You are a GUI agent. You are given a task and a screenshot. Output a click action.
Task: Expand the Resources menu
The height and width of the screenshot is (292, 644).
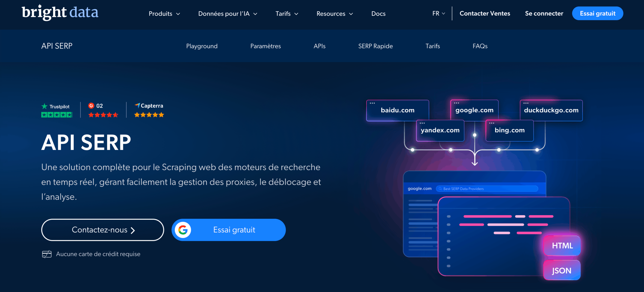(335, 14)
